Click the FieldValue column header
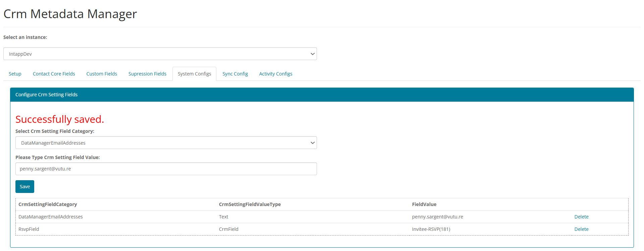Image resolution: width=644 pixels, height=251 pixels. (424, 204)
